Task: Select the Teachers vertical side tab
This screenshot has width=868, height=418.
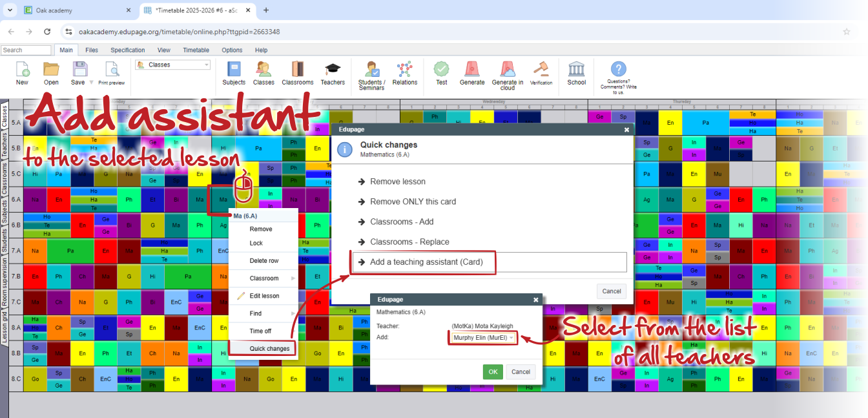Action: [5, 145]
